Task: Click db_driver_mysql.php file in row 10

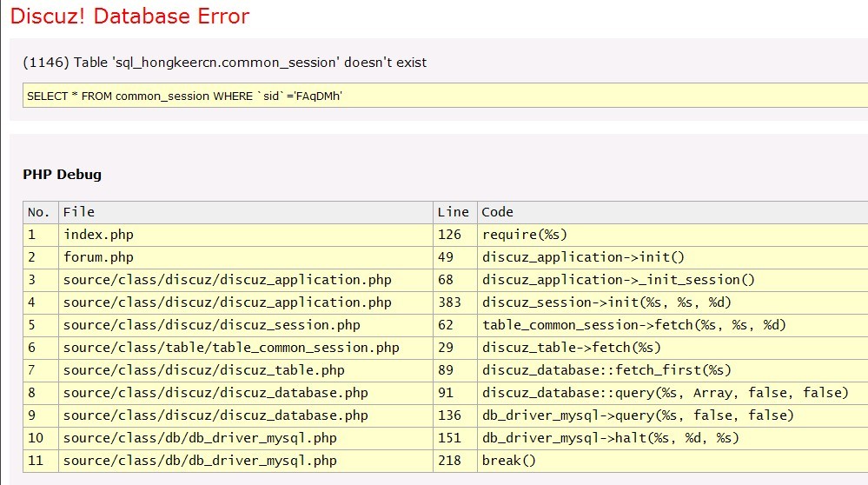Action: tap(245, 438)
